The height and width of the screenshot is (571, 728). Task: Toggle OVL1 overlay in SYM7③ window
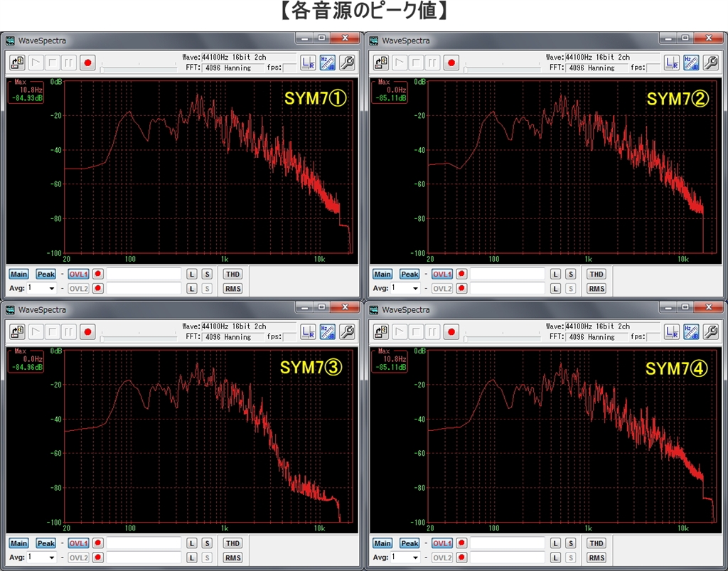[x=78, y=543]
